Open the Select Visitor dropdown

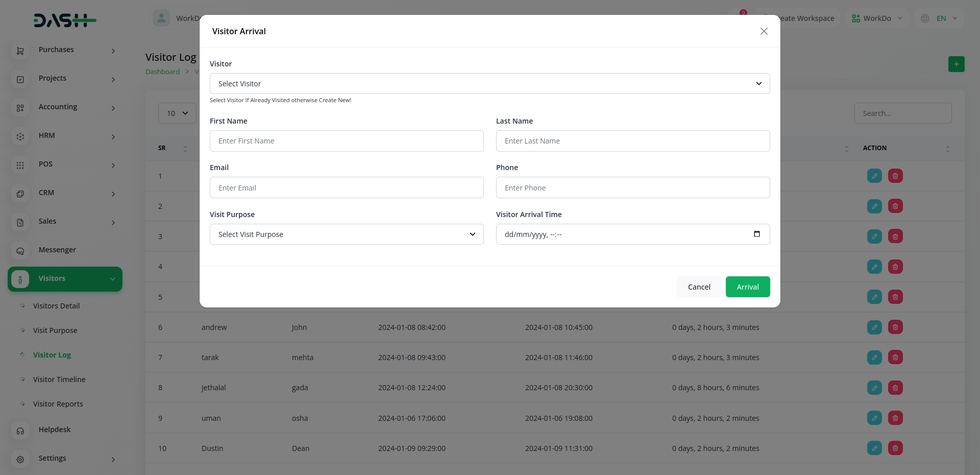click(489, 84)
